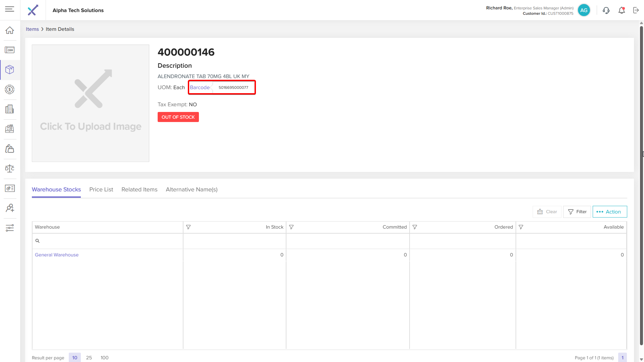Open the building icon in sidebar
The width and height of the screenshot is (644, 362).
coord(10,109)
